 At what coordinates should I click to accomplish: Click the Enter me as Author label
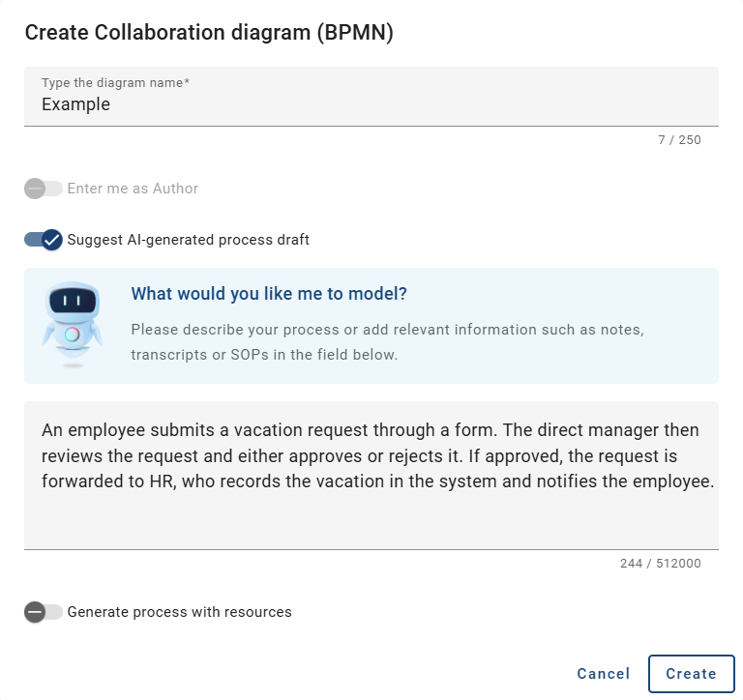[x=133, y=189]
